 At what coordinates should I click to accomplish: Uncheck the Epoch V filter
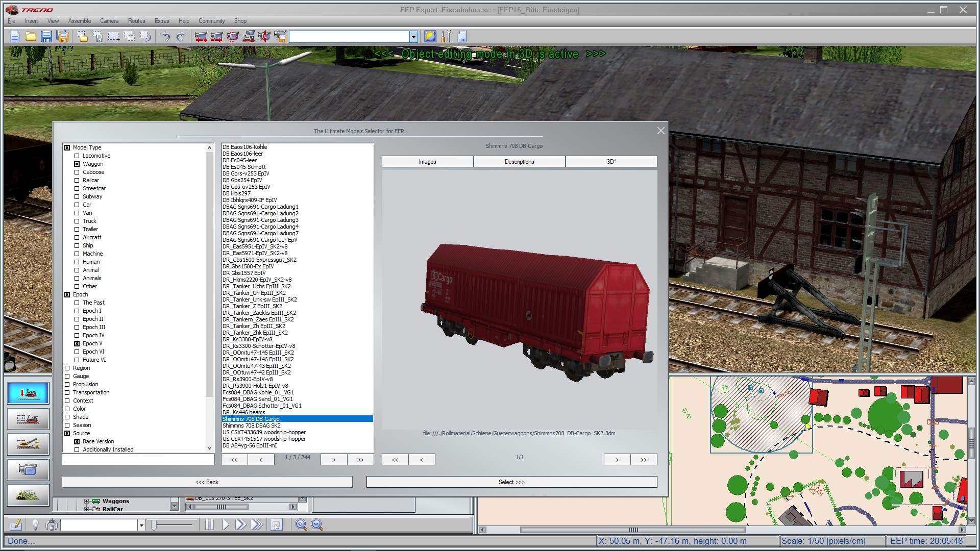pos(77,343)
